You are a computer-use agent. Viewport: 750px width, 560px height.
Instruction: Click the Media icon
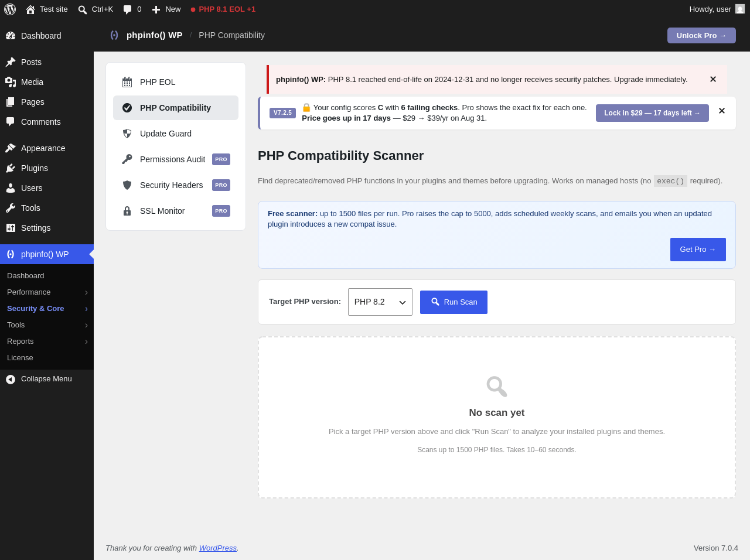click(x=11, y=82)
